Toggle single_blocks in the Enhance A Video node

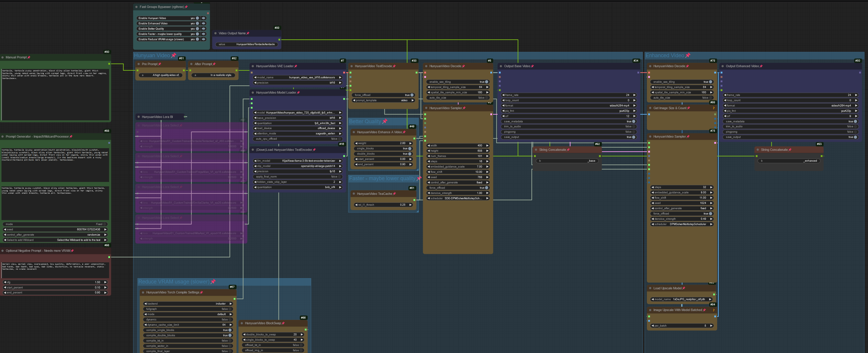(x=409, y=149)
